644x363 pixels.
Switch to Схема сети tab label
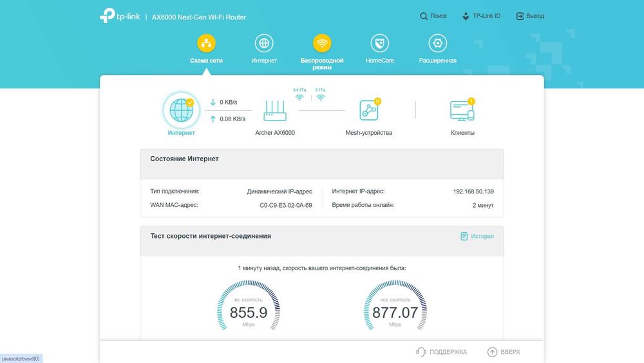coord(206,61)
